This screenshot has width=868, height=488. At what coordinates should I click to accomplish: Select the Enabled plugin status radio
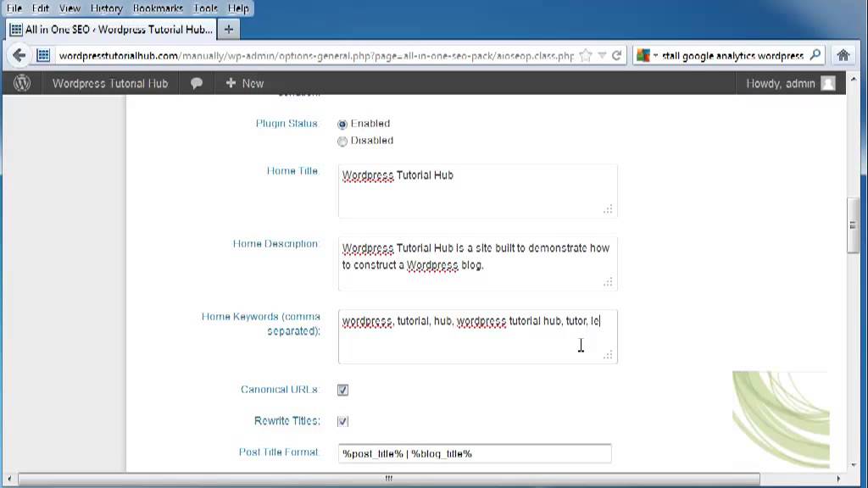point(342,124)
